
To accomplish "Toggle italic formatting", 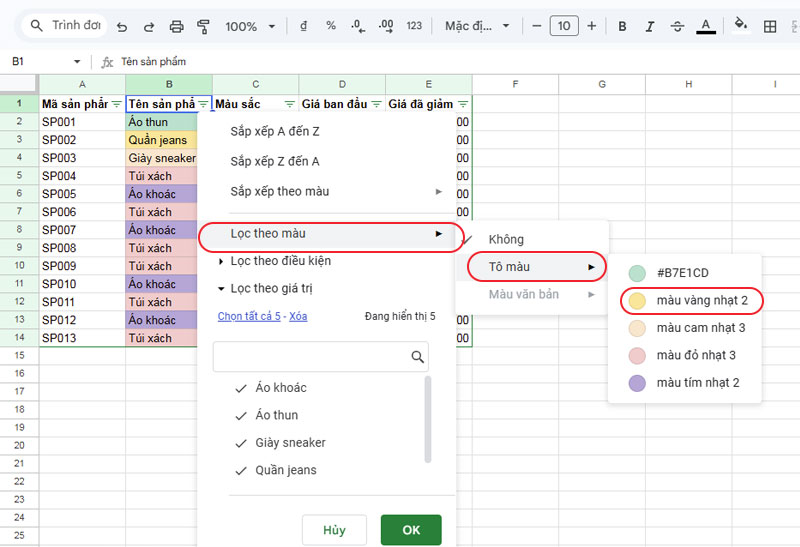I will pyautogui.click(x=649, y=26).
